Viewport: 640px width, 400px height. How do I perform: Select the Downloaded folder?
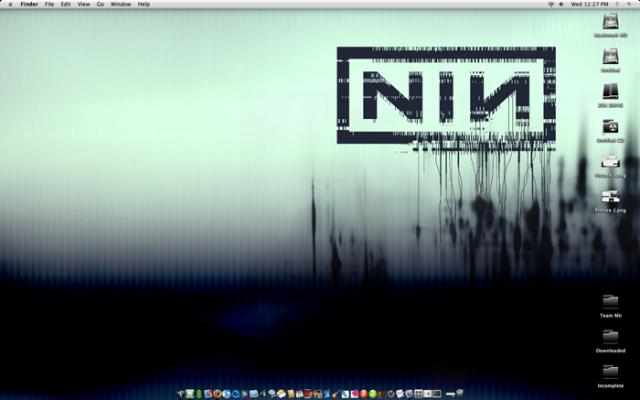(x=611, y=337)
